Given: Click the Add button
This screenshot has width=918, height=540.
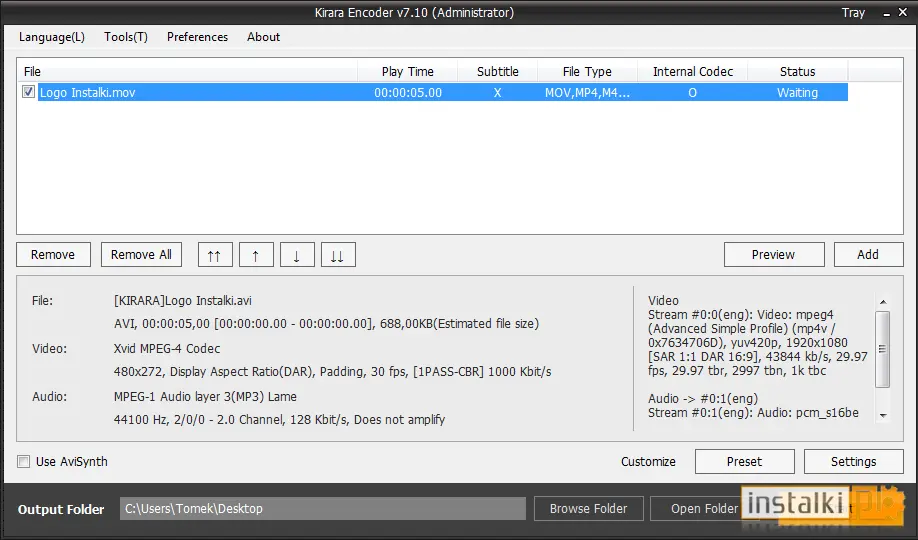Looking at the screenshot, I should (868, 255).
